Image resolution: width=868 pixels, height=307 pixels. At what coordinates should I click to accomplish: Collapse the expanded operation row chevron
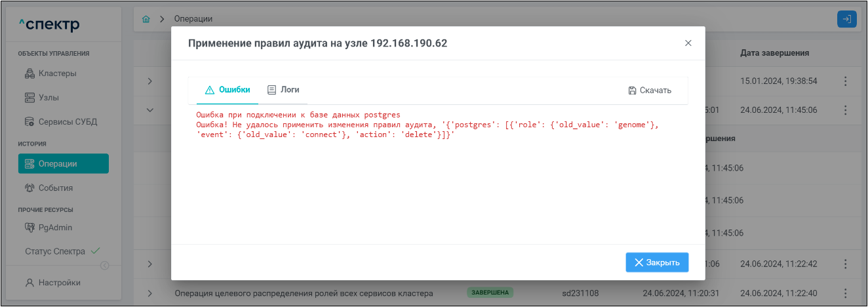pyautogui.click(x=149, y=110)
